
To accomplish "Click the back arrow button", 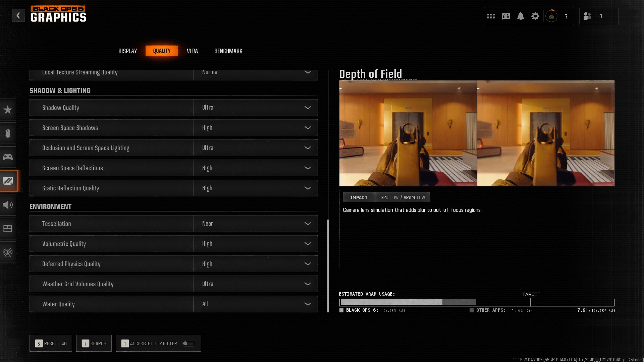I will click(18, 15).
